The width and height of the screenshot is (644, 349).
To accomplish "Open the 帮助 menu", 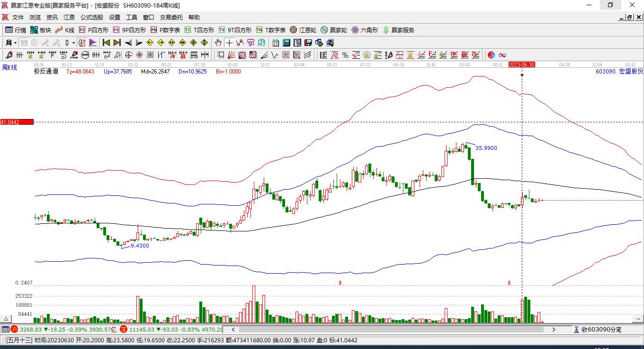I will tap(194, 18).
